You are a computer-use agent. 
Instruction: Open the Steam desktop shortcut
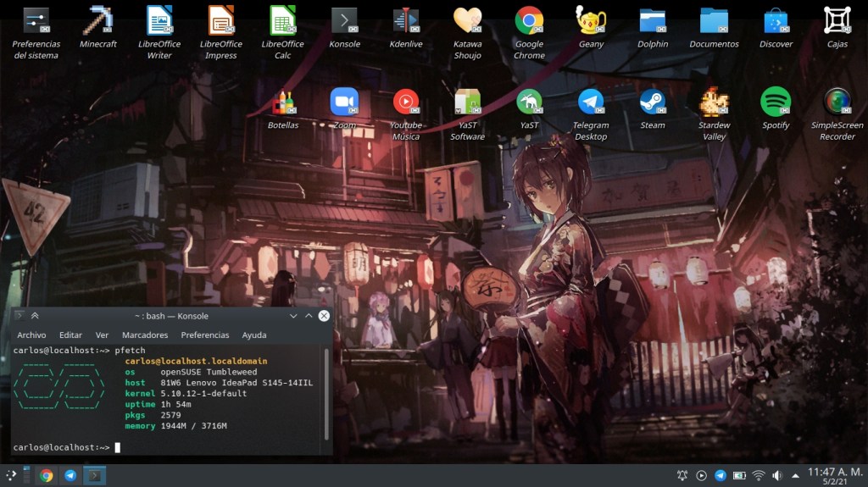652,102
